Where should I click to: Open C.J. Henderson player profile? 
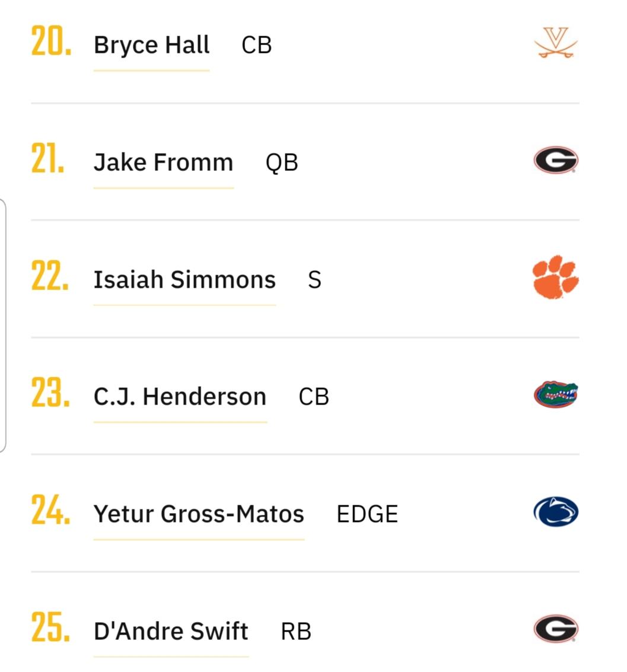point(180,397)
